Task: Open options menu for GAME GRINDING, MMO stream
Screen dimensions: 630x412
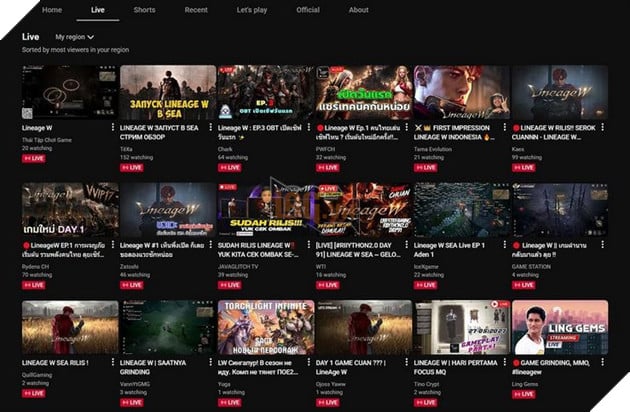Action: (603, 362)
